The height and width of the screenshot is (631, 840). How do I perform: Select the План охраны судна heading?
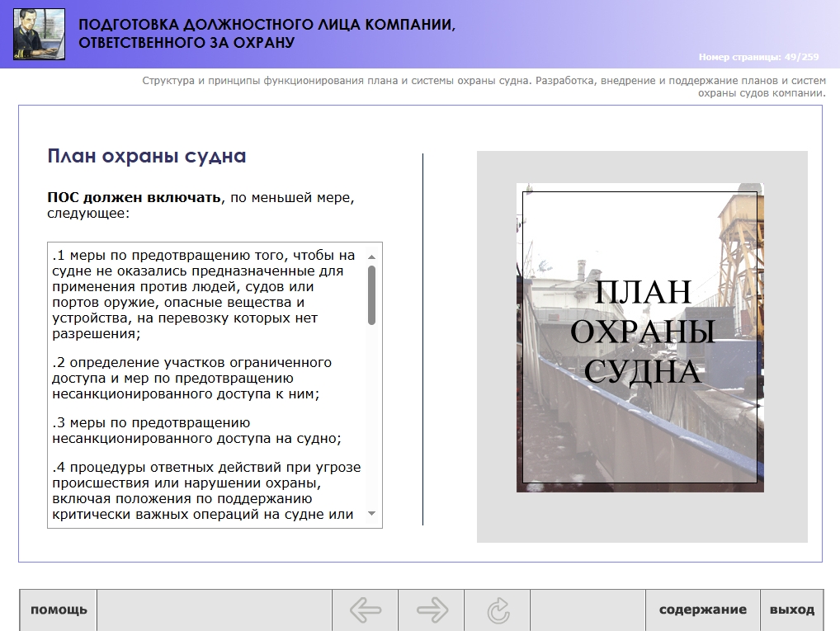click(147, 156)
